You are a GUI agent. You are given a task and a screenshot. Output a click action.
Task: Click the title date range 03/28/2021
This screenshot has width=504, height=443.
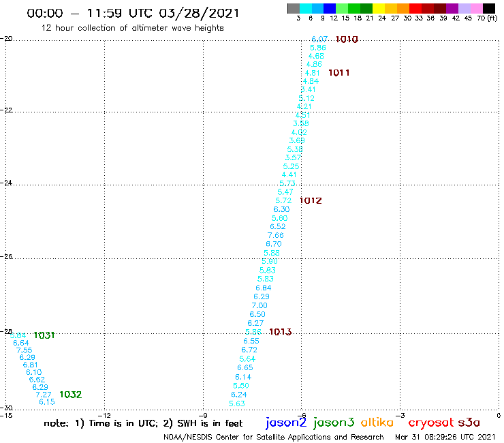199,14
